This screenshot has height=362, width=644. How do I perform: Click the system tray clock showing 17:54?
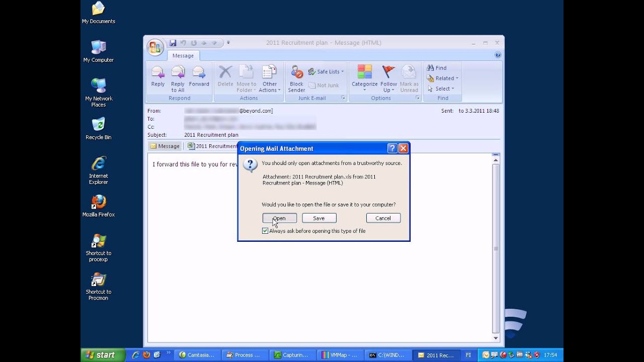550,355
